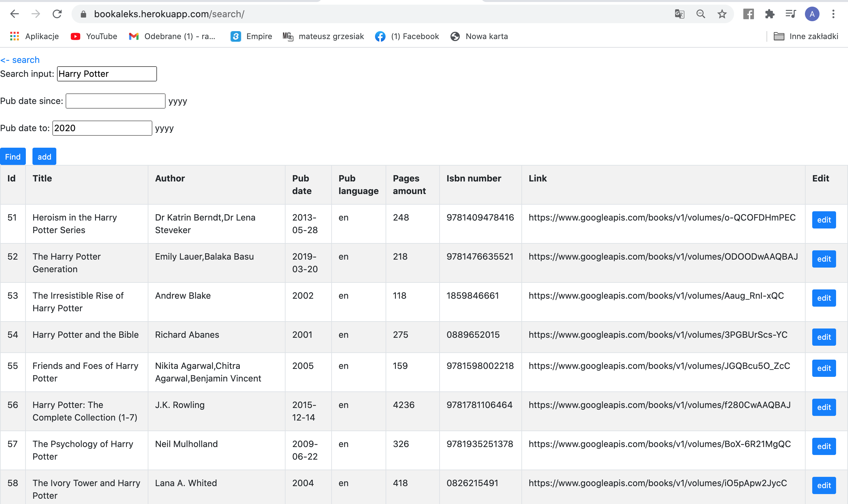
Task: Open the Inne zakładki bookmarks folder
Action: click(805, 36)
